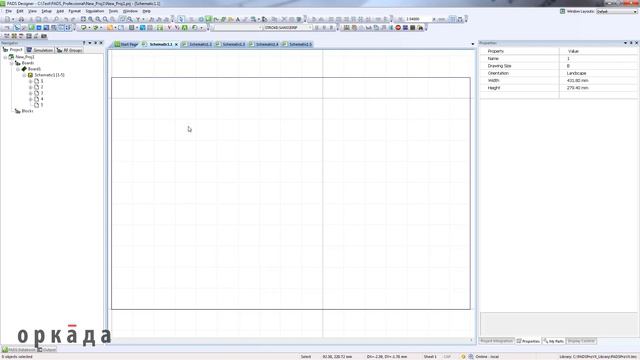Screen dimensions: 640x360
Task: Click the orange box icon in second toolbar
Action: point(110,27)
